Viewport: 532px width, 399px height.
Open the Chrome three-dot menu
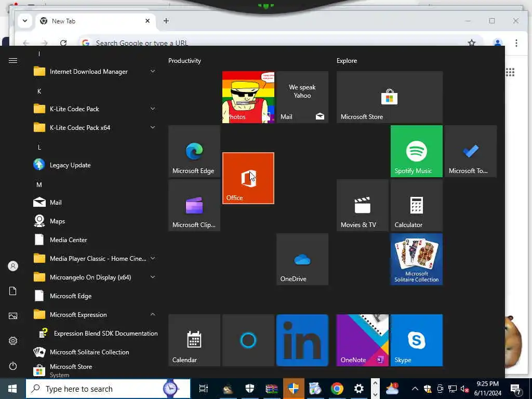(516, 43)
